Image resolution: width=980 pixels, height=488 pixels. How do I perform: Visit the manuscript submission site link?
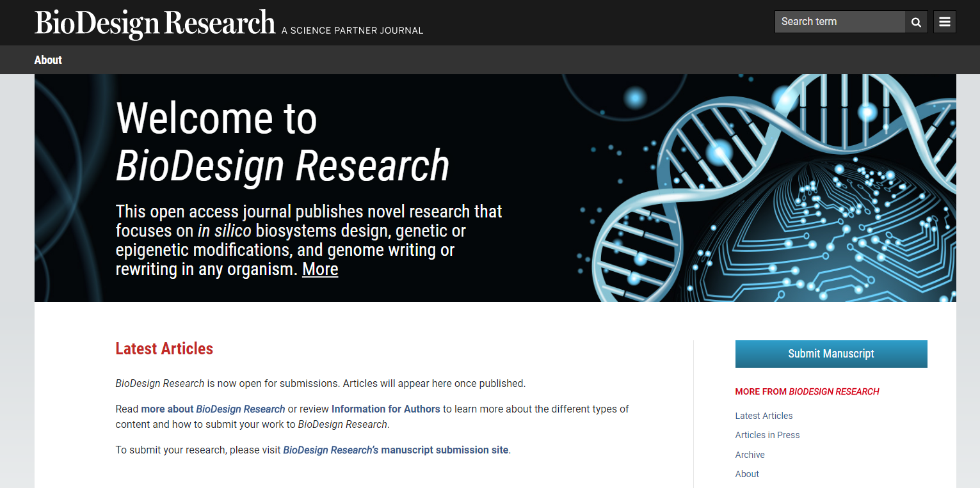(x=396, y=450)
